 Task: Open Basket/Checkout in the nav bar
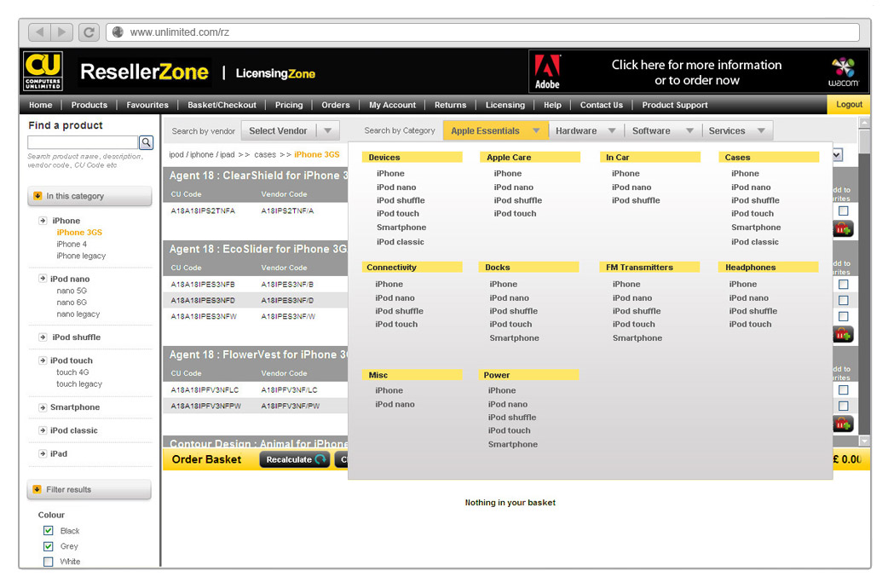[x=222, y=105]
